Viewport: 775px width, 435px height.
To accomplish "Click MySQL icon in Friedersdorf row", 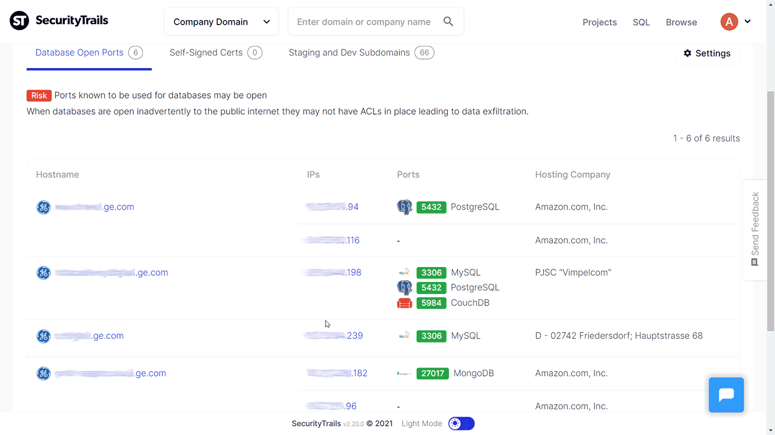I will (404, 336).
